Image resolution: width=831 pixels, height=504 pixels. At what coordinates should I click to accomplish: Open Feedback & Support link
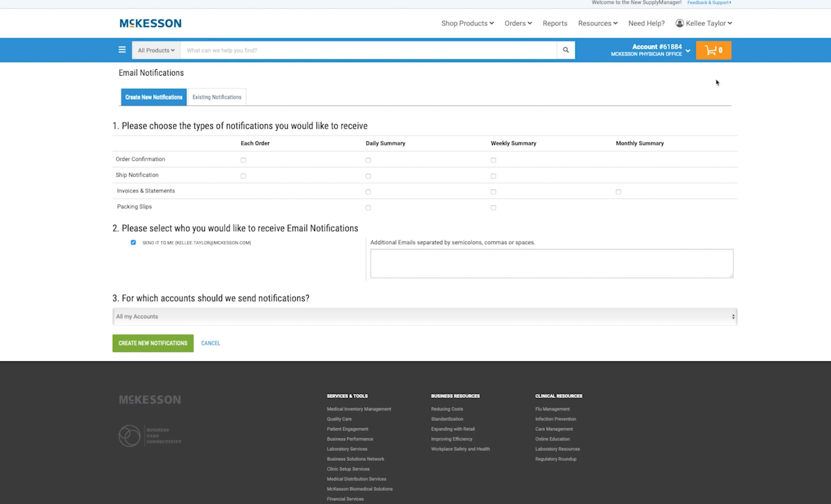tap(709, 3)
